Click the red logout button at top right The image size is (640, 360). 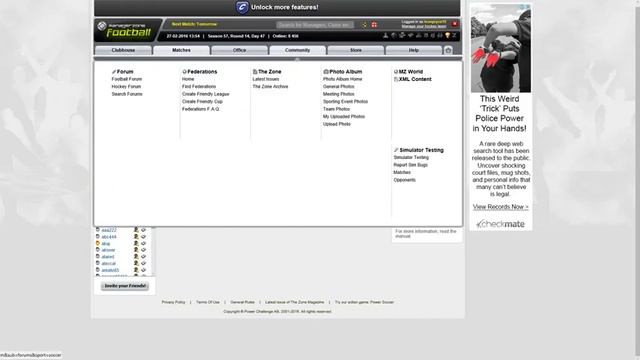click(x=455, y=24)
